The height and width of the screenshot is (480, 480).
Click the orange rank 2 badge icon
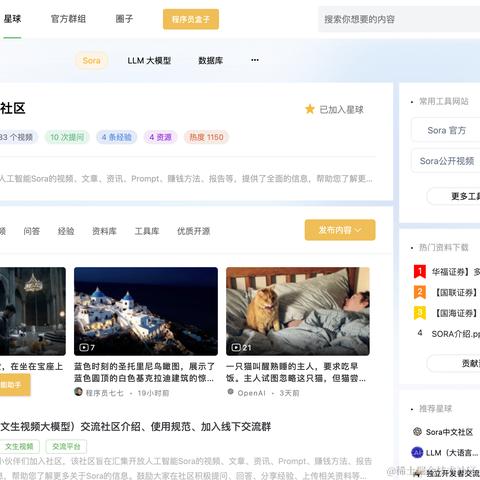pos(420,292)
